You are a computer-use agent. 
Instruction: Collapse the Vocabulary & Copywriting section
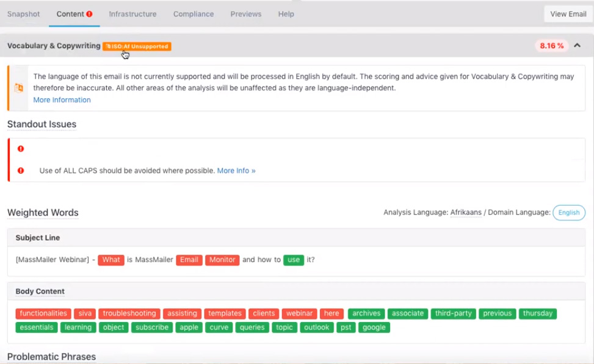[x=577, y=45]
